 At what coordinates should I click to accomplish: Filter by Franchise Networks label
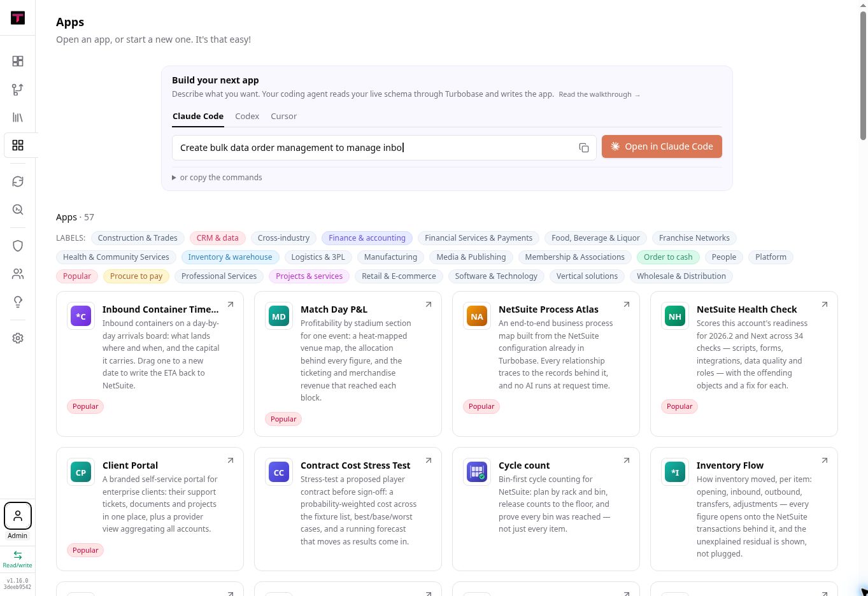694,238
